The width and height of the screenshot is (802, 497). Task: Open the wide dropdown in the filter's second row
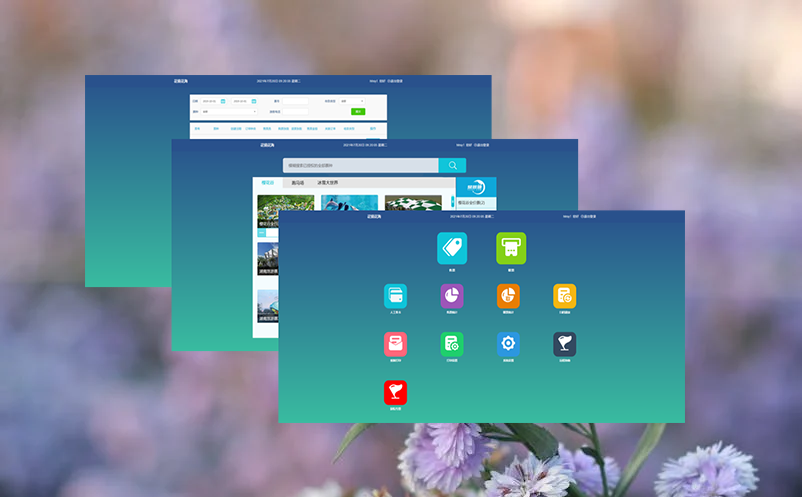(x=229, y=111)
